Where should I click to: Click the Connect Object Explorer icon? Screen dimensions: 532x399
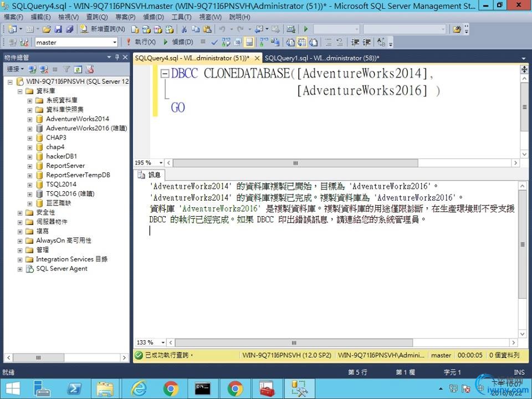pyautogui.click(x=33, y=70)
